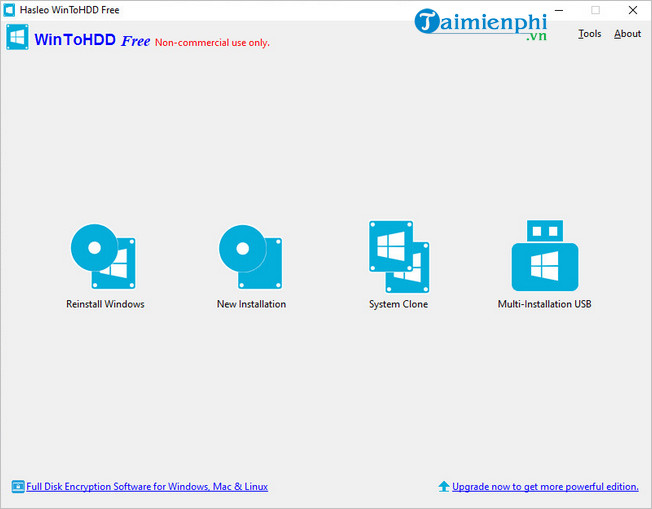This screenshot has width=652, height=509.
Task: Select the Reinstall Windows label
Action: (105, 304)
